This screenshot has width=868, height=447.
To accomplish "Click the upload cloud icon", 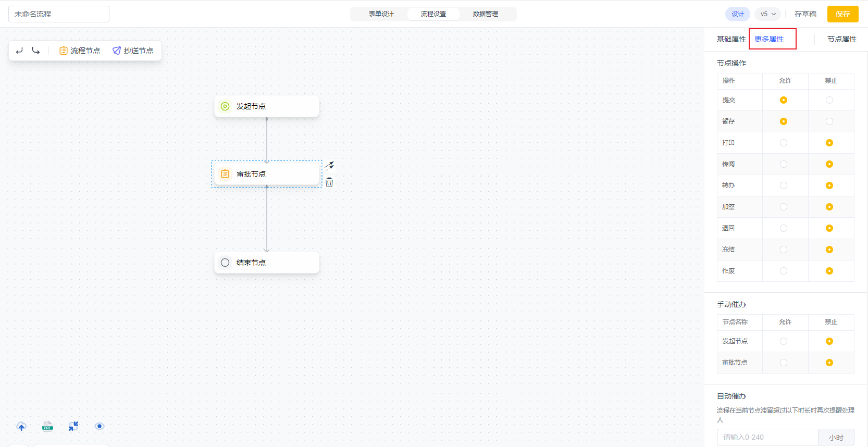I will tap(21, 426).
